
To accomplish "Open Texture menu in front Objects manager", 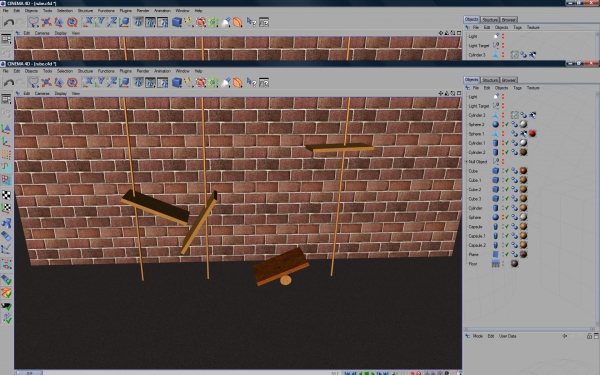I will tap(533, 88).
